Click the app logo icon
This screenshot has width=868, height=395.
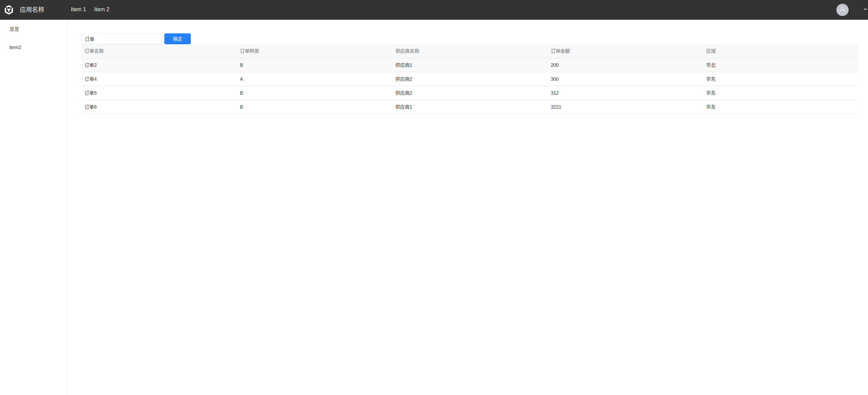coord(9,10)
